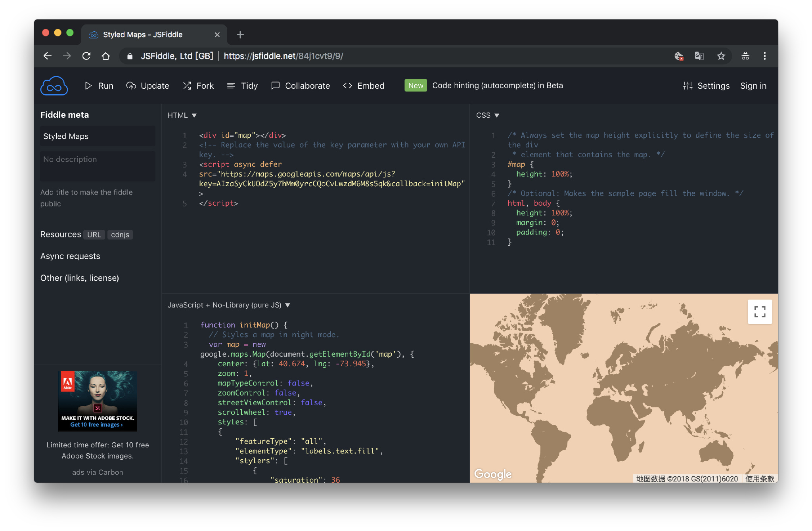
Task: Bookmark this page with the star icon
Action: click(x=721, y=56)
